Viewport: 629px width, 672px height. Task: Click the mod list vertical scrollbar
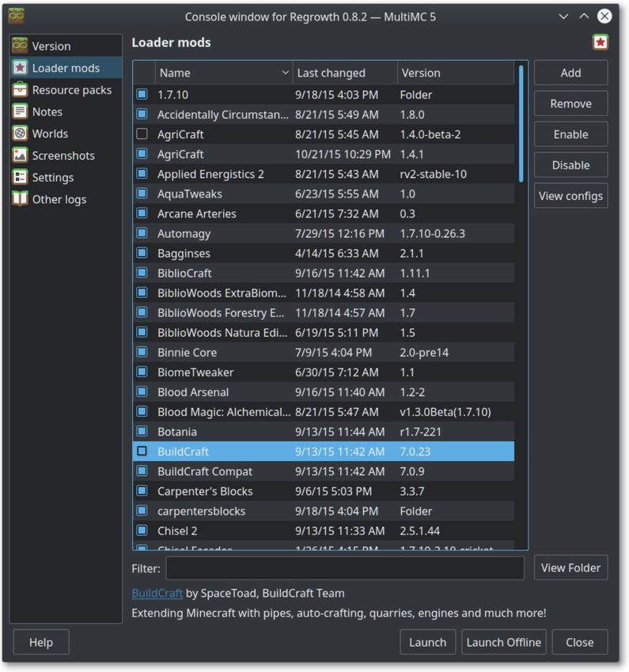(x=521, y=124)
